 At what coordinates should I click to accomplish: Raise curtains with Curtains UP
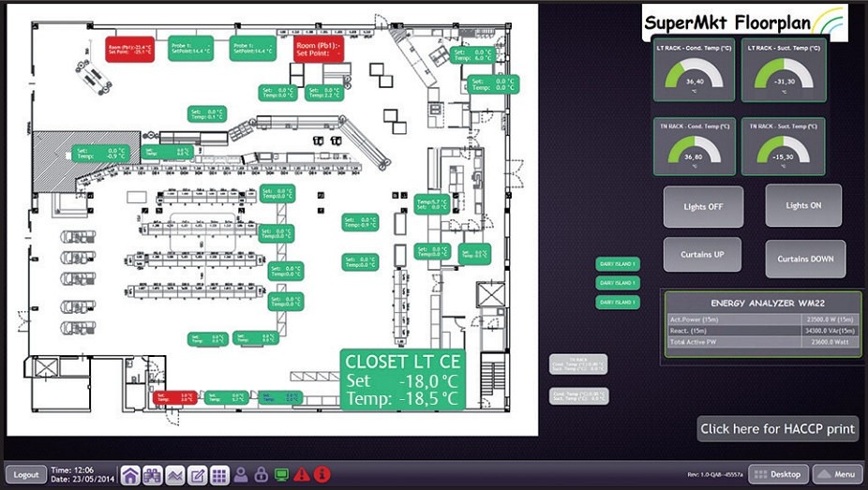(x=702, y=255)
